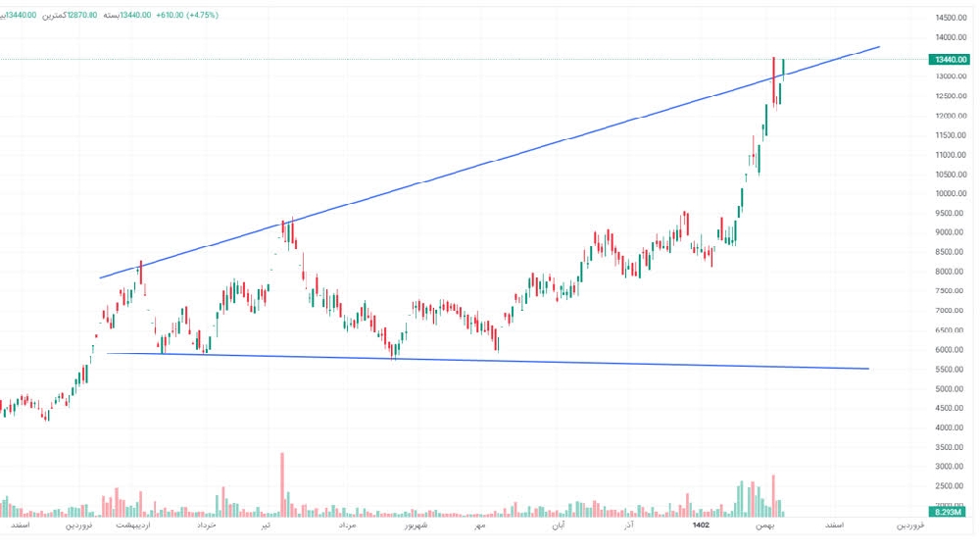
Task: Click the 1402 year label on time axis
Action: pos(701,526)
